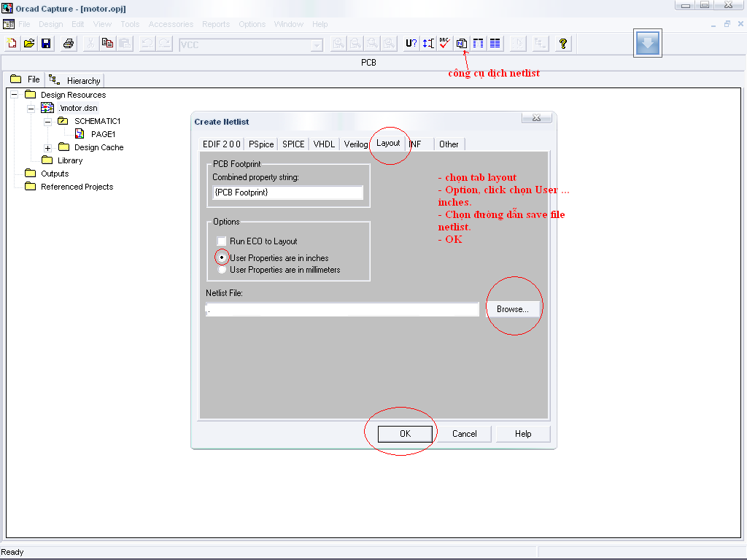747x560 pixels.
Task: Open the File menu
Action: point(24,24)
